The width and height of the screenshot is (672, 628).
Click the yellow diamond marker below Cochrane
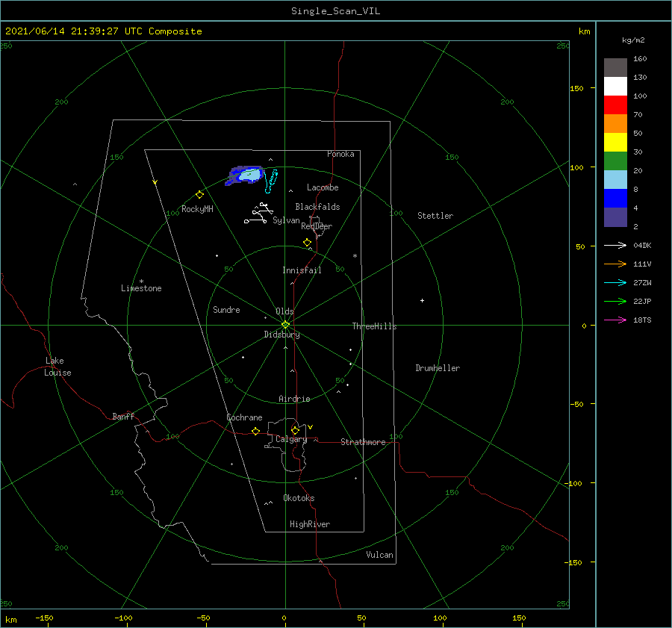click(x=255, y=432)
